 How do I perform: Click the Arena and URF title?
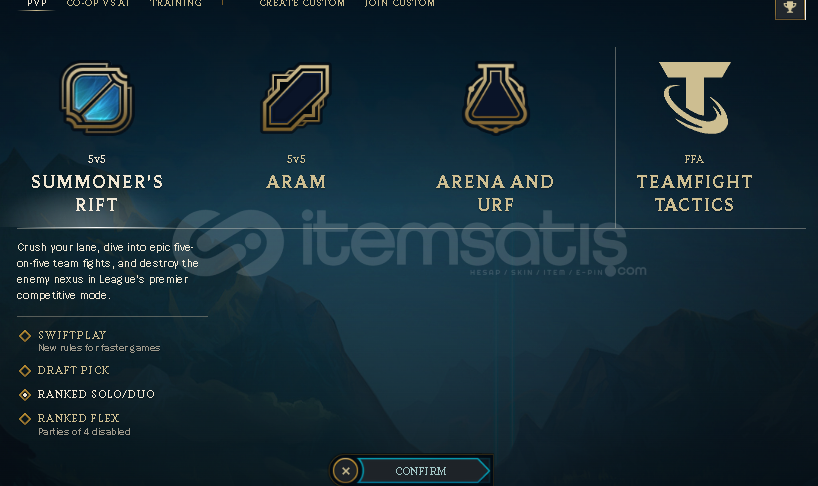click(495, 193)
